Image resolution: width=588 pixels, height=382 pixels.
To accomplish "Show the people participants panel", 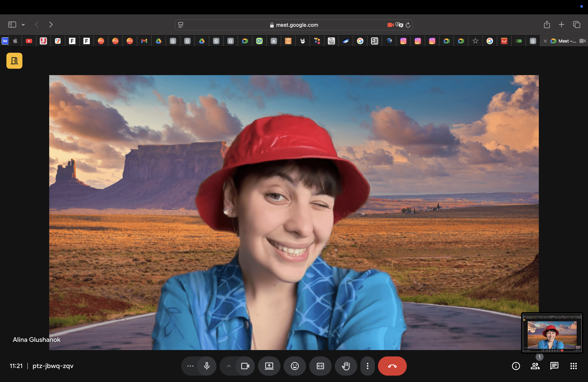I will 535,366.
